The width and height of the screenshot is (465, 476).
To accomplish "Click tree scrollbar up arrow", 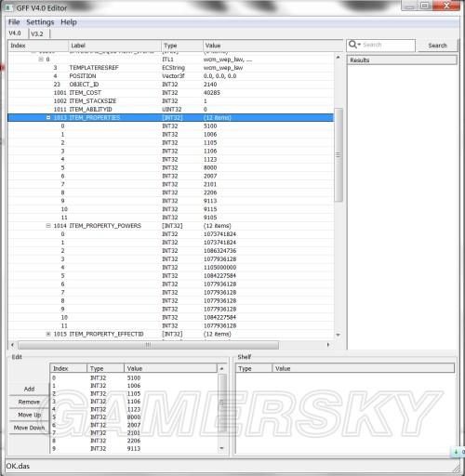I will coord(339,58).
